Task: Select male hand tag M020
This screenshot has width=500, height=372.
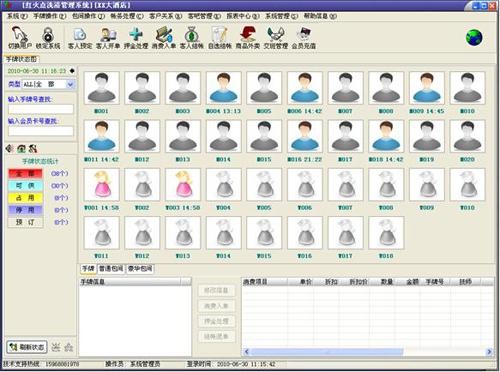Action: tap(467, 136)
